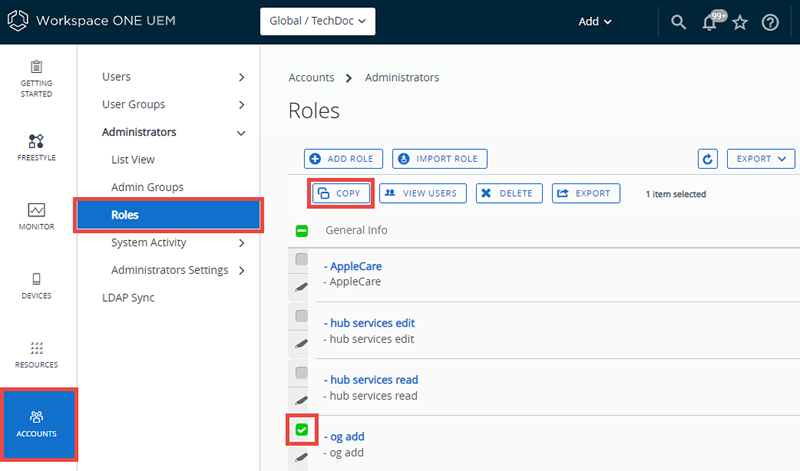800x471 pixels.
Task: Click the EXPORT button beside DELETE
Action: click(x=586, y=193)
